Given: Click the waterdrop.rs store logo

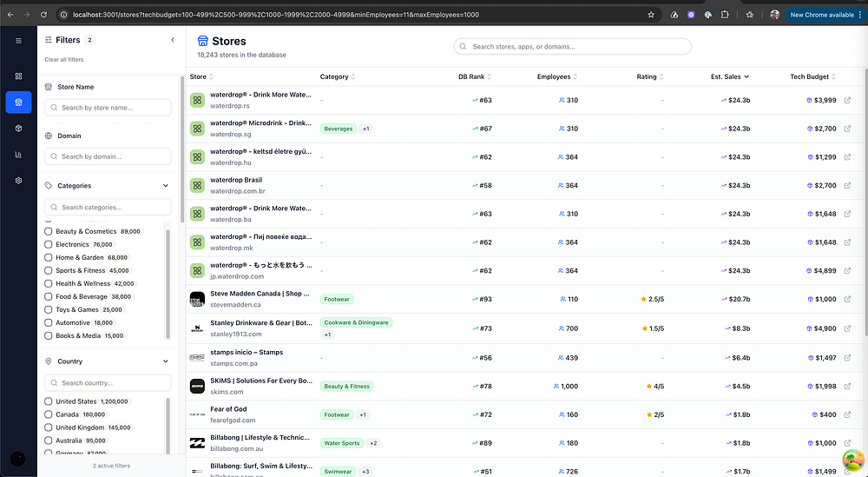Looking at the screenshot, I should pyautogui.click(x=197, y=100).
